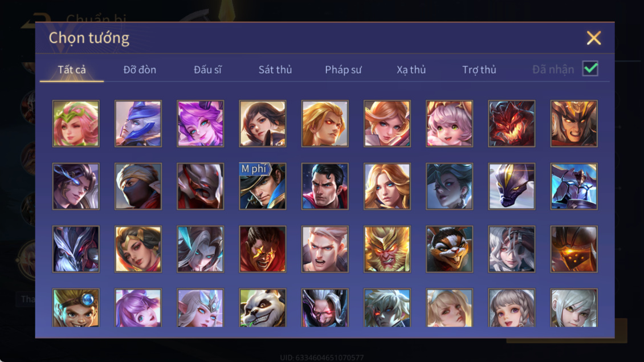Screen dimensions: 644x362
Task: Switch to the 'Pháp sư' tab
Action: [343, 70]
